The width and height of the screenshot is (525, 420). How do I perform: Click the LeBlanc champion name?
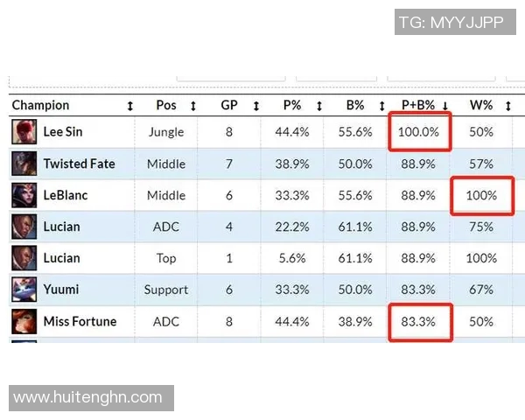pyautogui.click(x=66, y=195)
